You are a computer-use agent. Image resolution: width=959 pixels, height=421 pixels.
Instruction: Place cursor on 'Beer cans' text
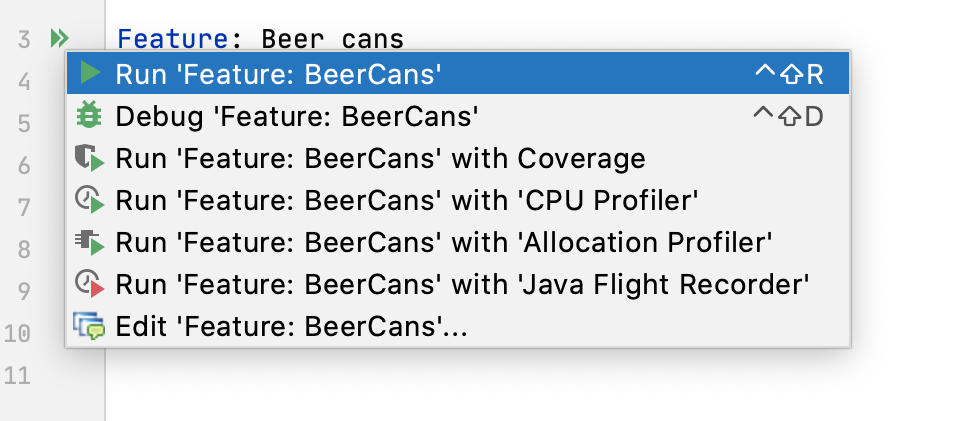point(333,39)
